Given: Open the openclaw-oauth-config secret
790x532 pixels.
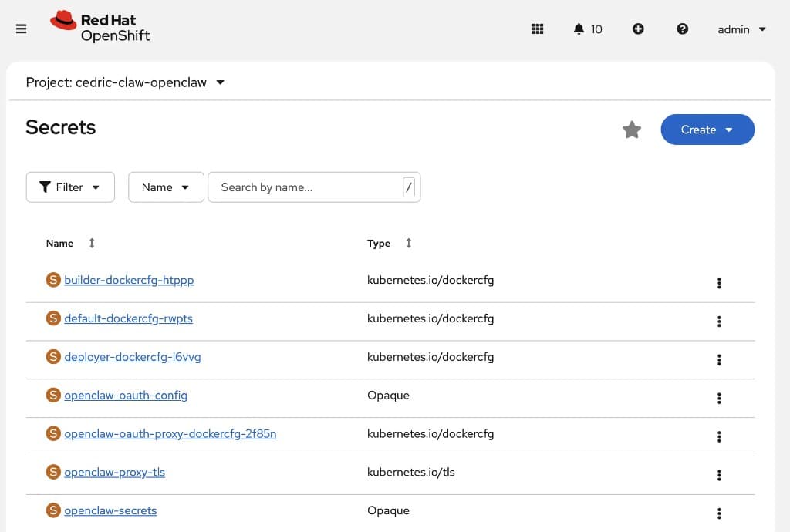Looking at the screenshot, I should [126, 395].
